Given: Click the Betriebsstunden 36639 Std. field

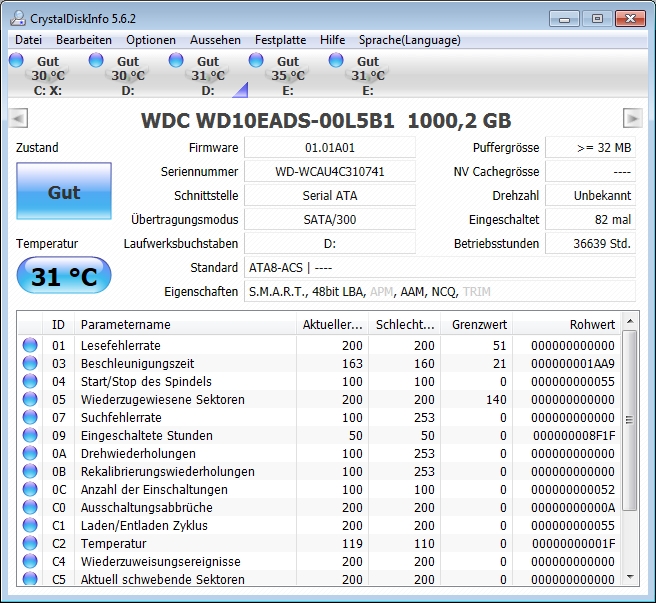Looking at the screenshot, I should (590, 244).
